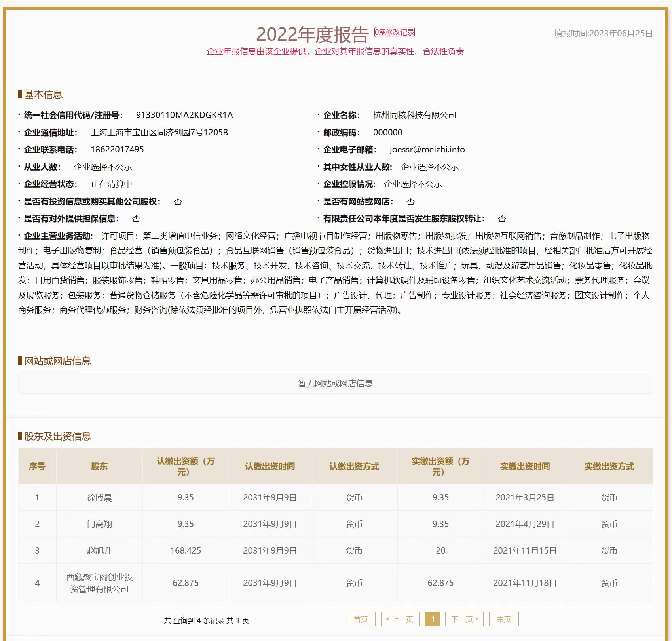
Task: Click shareholder 西藏聚宝阁创业投资管理有限公司
Action: click(99, 583)
